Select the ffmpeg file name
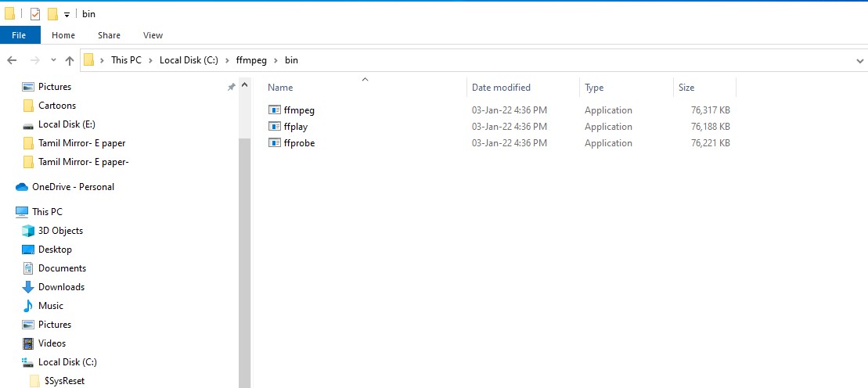 click(x=299, y=110)
